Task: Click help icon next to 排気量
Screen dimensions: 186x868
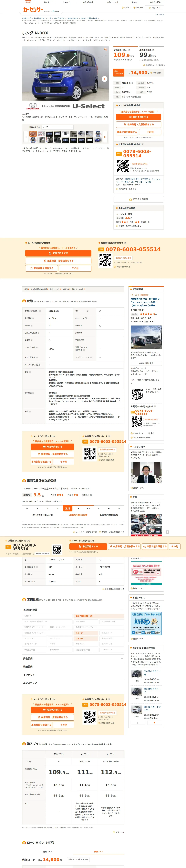Action: point(32,574)
